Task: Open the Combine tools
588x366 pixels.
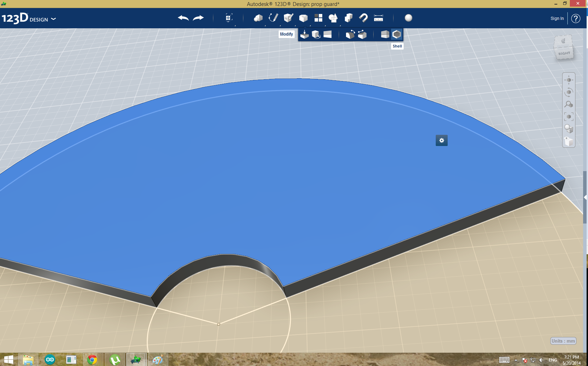Action: [x=348, y=18]
